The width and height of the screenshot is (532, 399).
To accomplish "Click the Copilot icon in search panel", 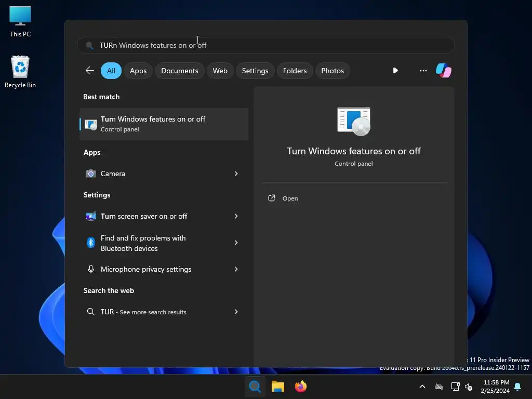I will pyautogui.click(x=444, y=71).
